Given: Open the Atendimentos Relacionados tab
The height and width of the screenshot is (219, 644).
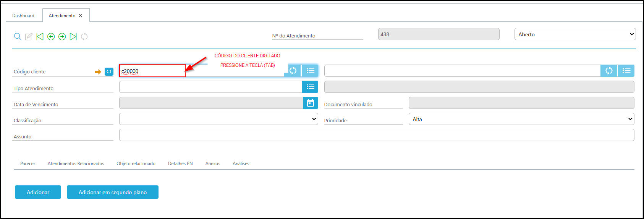Looking at the screenshot, I should click(76, 164).
